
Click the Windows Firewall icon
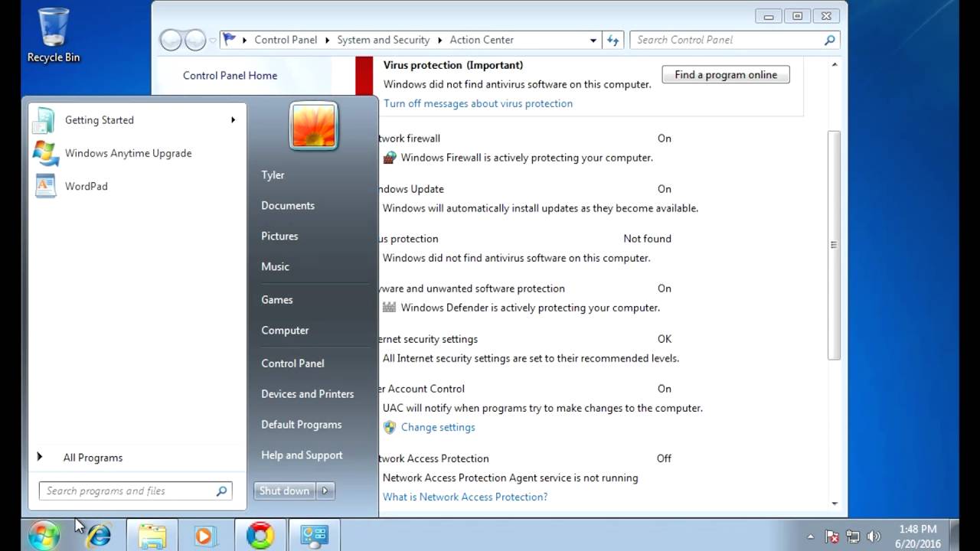pyautogui.click(x=390, y=158)
